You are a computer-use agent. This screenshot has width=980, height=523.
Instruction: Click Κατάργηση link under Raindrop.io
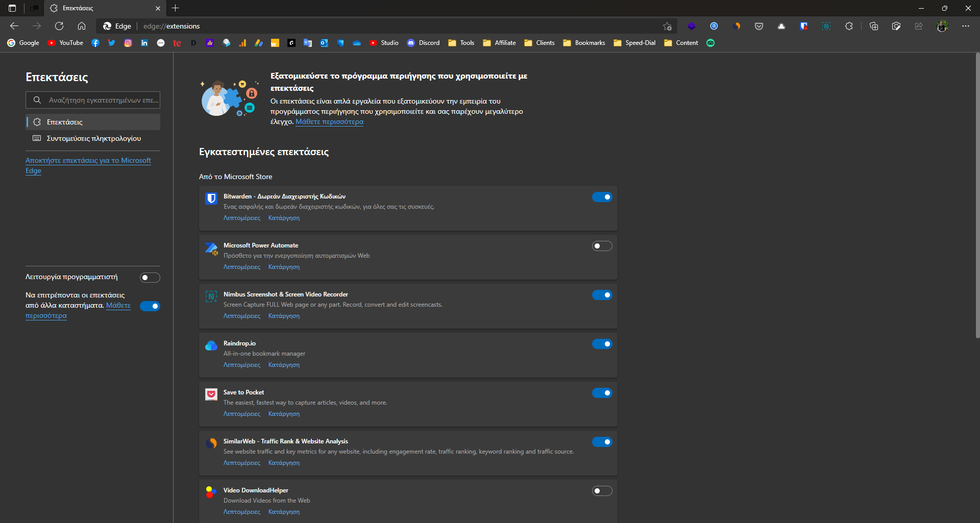[284, 365]
